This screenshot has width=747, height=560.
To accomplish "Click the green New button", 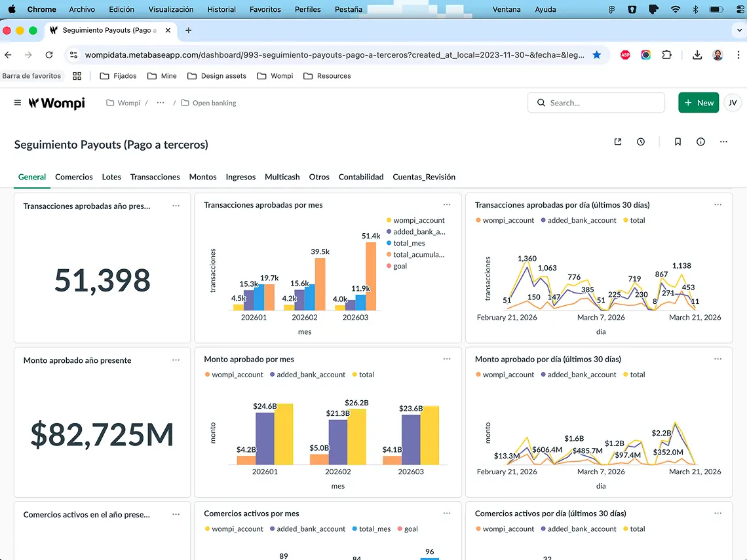I will (699, 103).
